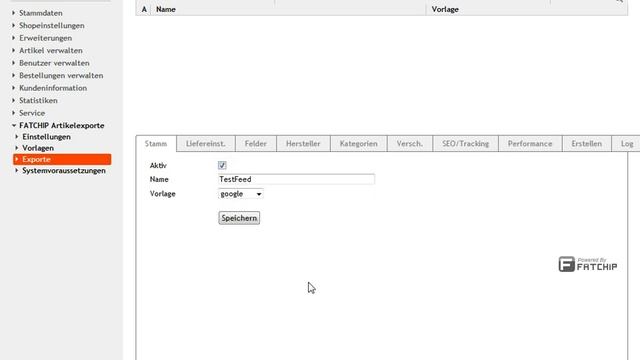The width and height of the screenshot is (640, 360).
Task: Switch to the Erstellen tab
Action: pyautogui.click(x=587, y=144)
